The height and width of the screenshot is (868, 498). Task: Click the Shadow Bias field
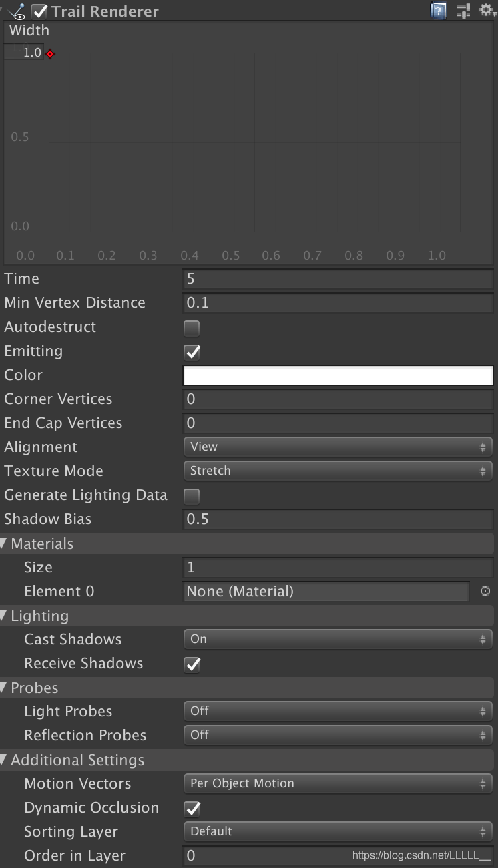(338, 519)
